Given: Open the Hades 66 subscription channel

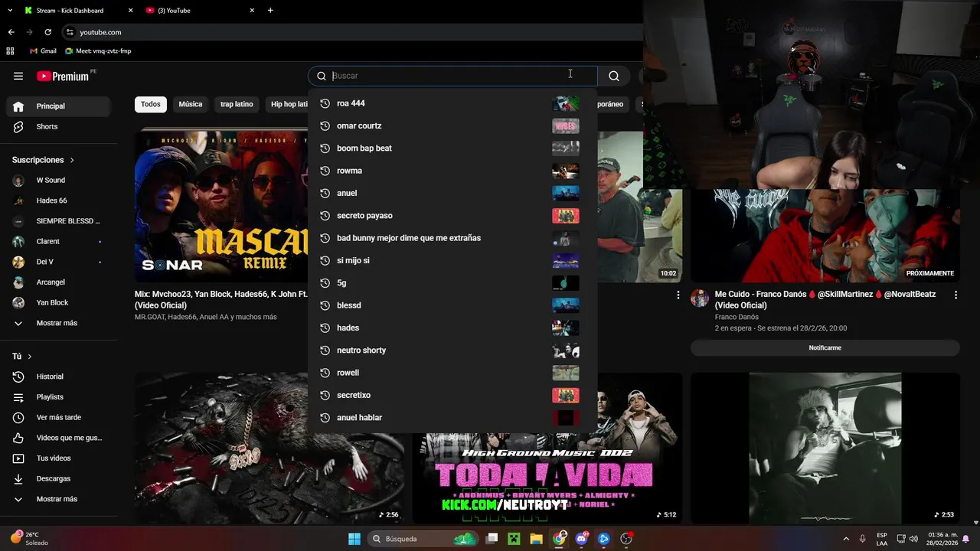Looking at the screenshot, I should pyautogui.click(x=58, y=201).
